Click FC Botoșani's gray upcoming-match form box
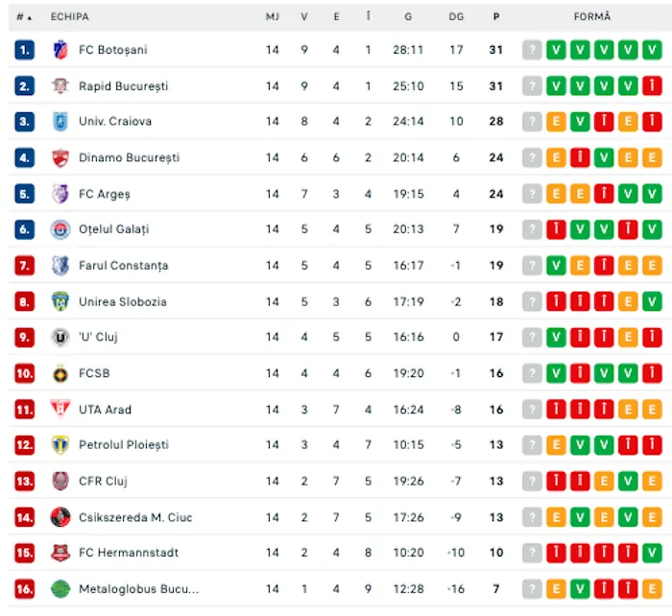Screen dimensions: 672x616 coord(532,50)
